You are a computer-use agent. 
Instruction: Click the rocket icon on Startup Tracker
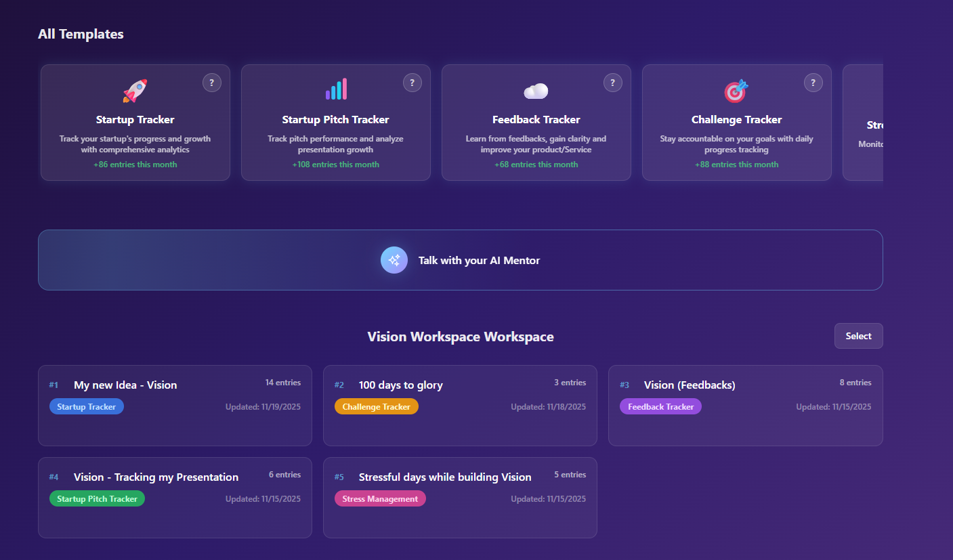135,91
